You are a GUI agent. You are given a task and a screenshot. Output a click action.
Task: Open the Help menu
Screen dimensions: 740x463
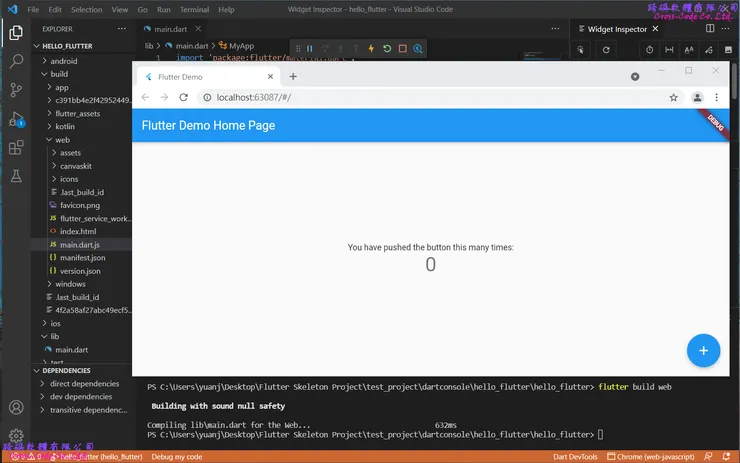[x=226, y=9]
